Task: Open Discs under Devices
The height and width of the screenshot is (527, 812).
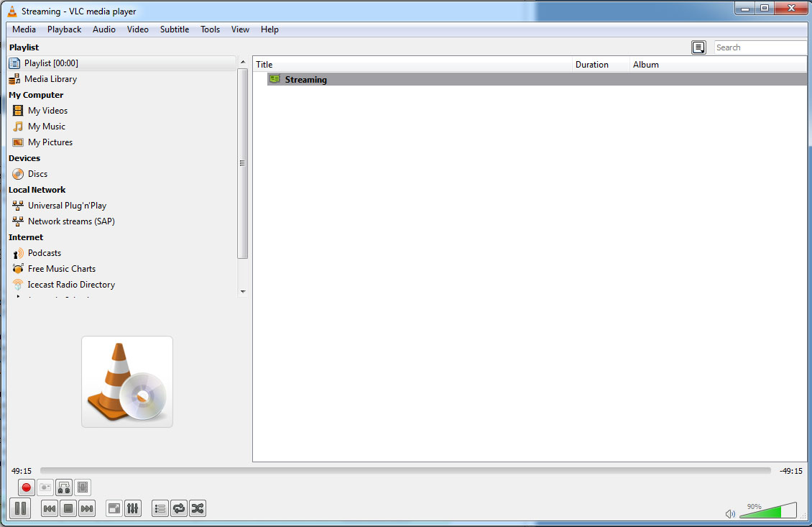Action: point(38,173)
